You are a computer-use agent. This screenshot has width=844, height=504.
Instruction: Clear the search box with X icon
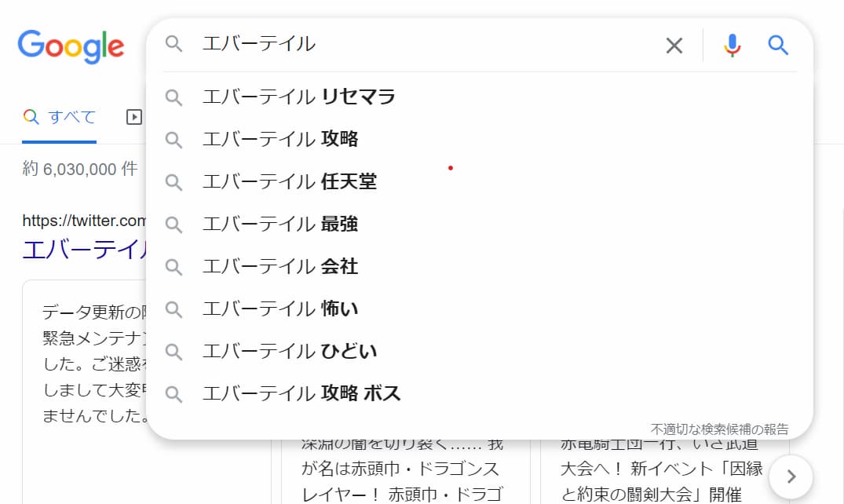click(x=674, y=46)
